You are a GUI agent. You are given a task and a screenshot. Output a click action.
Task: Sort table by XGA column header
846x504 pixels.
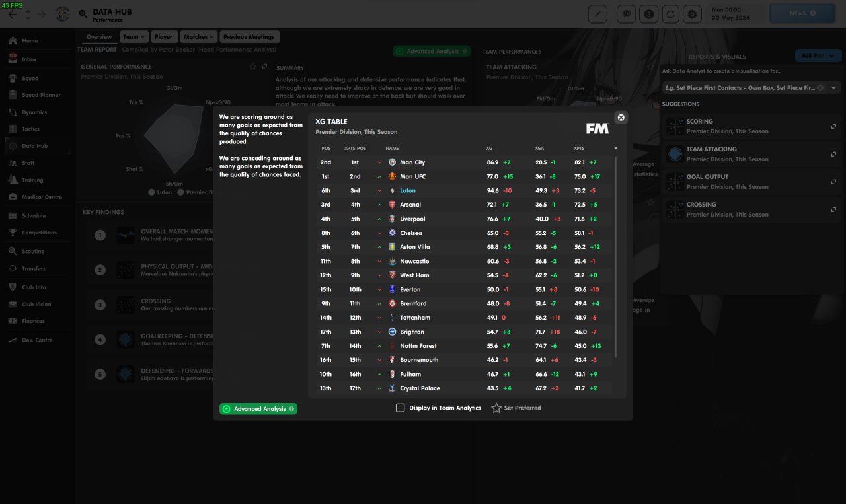[539, 149]
